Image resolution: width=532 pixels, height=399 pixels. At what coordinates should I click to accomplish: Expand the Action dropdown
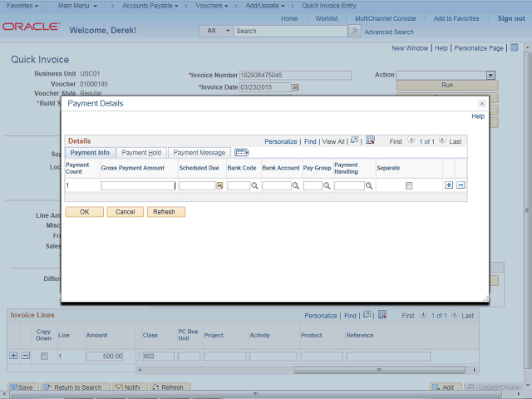(x=490, y=75)
